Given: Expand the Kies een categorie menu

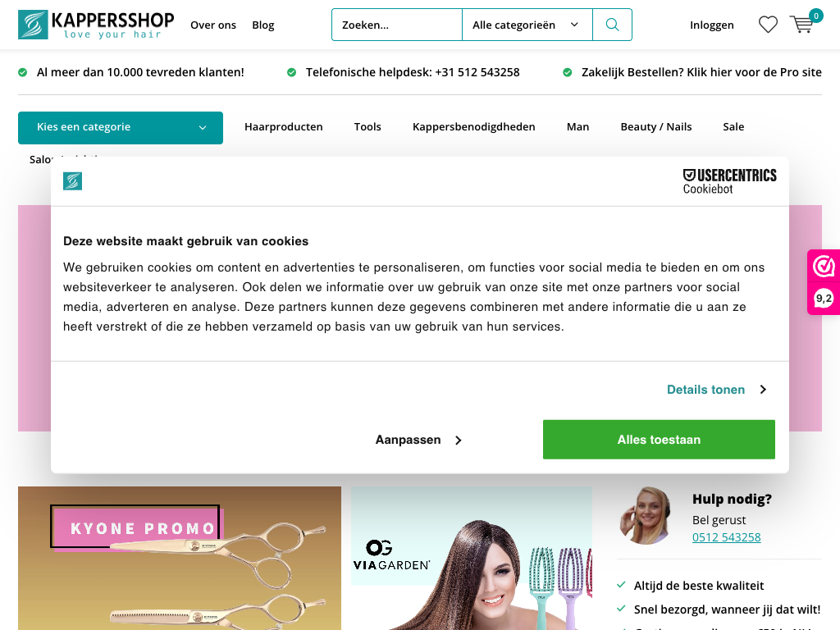Looking at the screenshot, I should 121,127.
